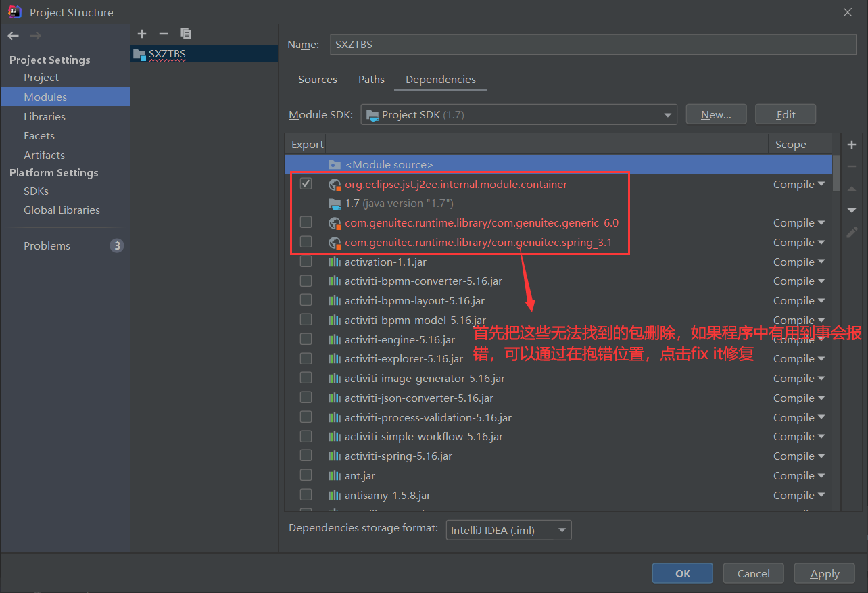Switch to Sources tab
Image resolution: width=868 pixels, height=593 pixels.
[x=318, y=79]
